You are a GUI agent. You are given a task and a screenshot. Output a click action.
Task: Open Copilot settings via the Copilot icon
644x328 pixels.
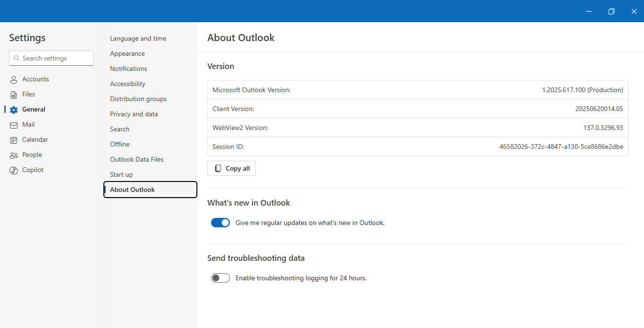pos(13,170)
